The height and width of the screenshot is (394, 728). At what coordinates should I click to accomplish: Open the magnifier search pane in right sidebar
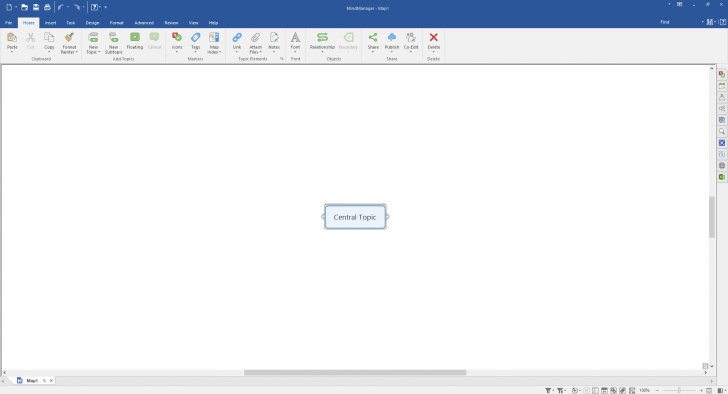722,131
